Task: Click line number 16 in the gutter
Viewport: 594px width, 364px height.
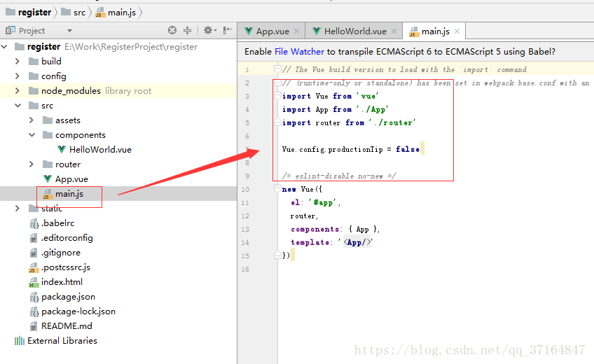Action: [245, 269]
